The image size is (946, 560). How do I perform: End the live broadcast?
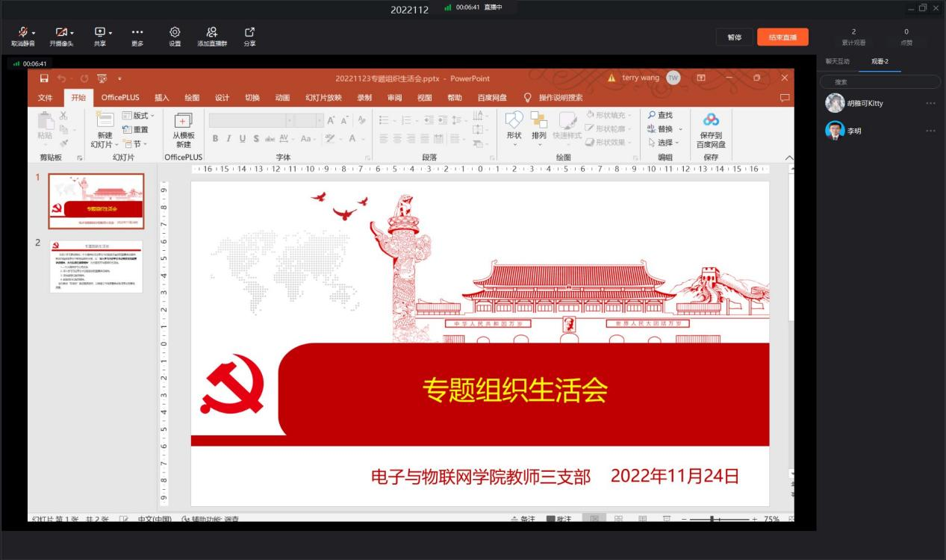[x=782, y=37]
